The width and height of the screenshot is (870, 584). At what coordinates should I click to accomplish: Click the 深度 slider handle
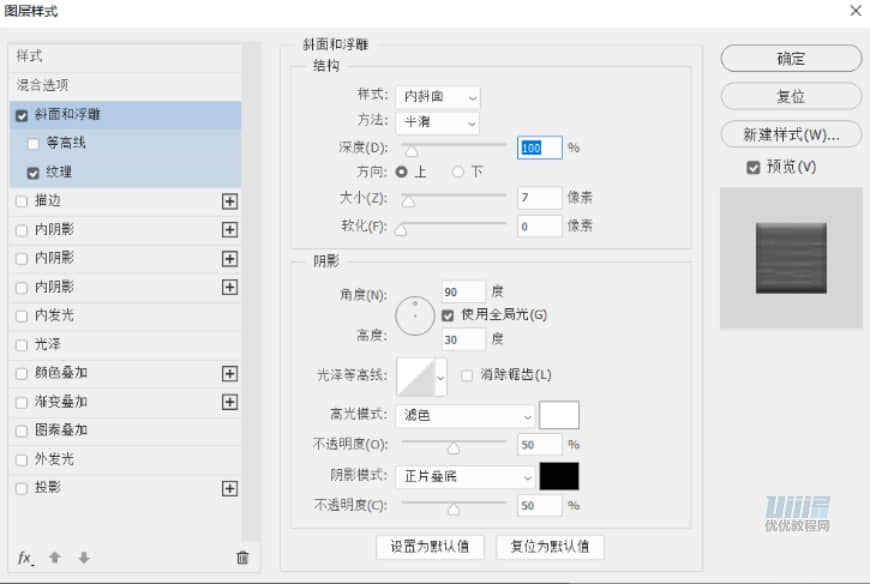tap(414, 148)
